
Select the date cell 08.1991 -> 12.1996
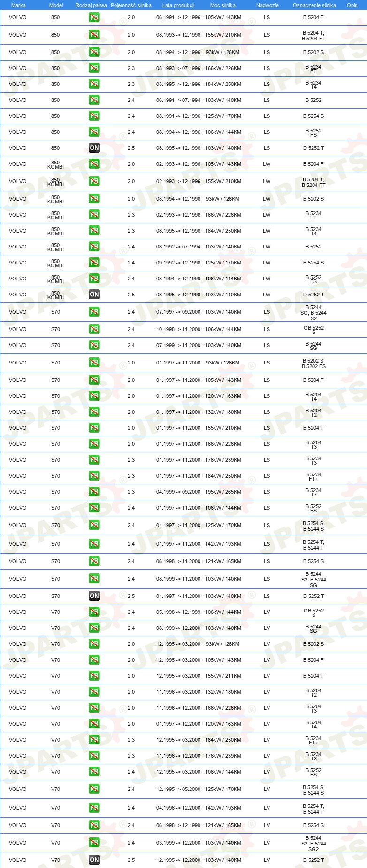click(178, 116)
